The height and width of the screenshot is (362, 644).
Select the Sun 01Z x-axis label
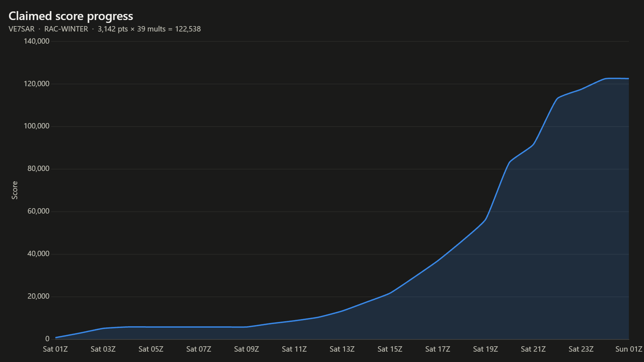(629, 349)
